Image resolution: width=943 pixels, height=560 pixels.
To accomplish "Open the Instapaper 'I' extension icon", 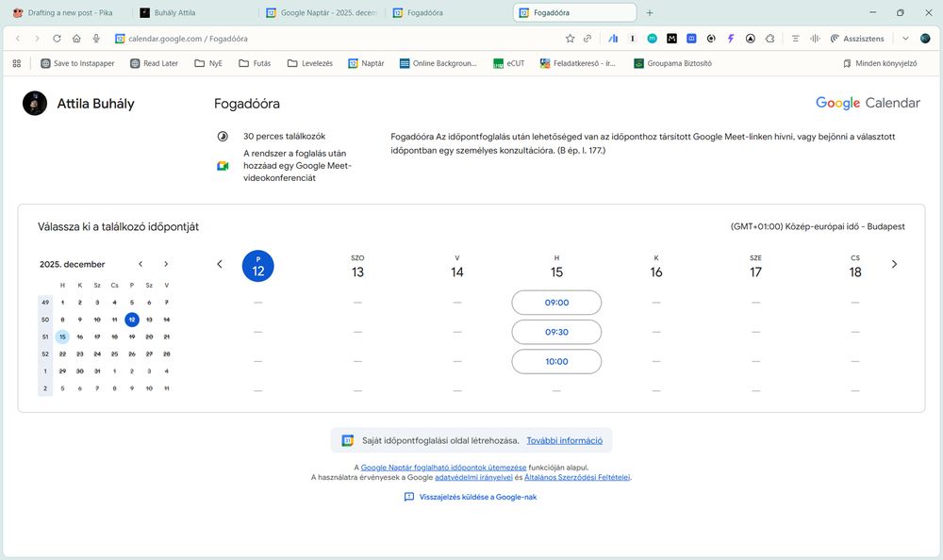I will (x=632, y=39).
